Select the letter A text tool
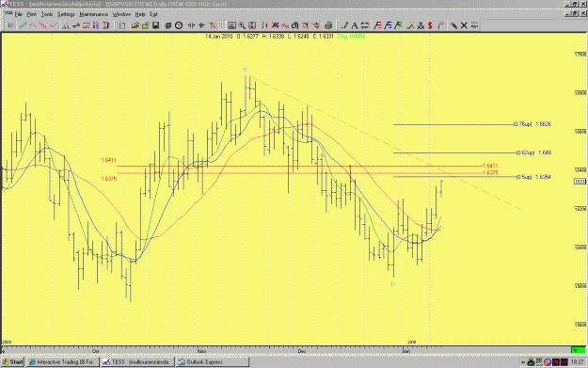Screen dimensions: 588x368 tap(355, 25)
